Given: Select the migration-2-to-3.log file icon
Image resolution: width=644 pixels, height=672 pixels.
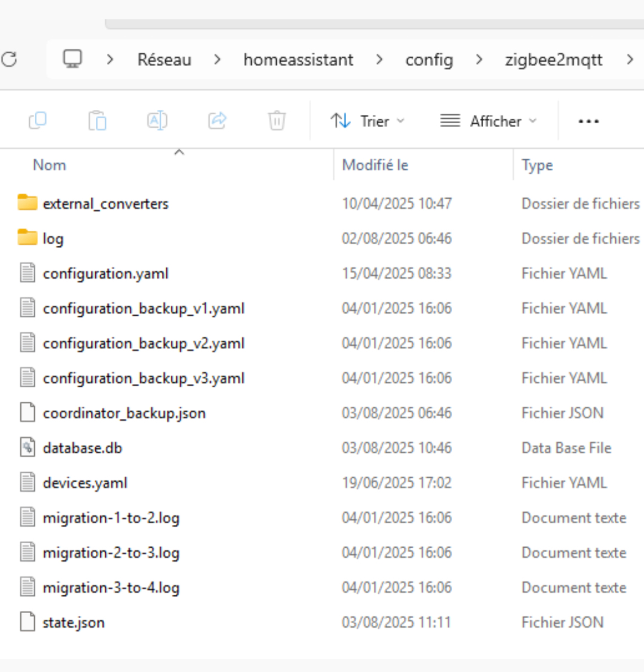Looking at the screenshot, I should pos(28,551).
